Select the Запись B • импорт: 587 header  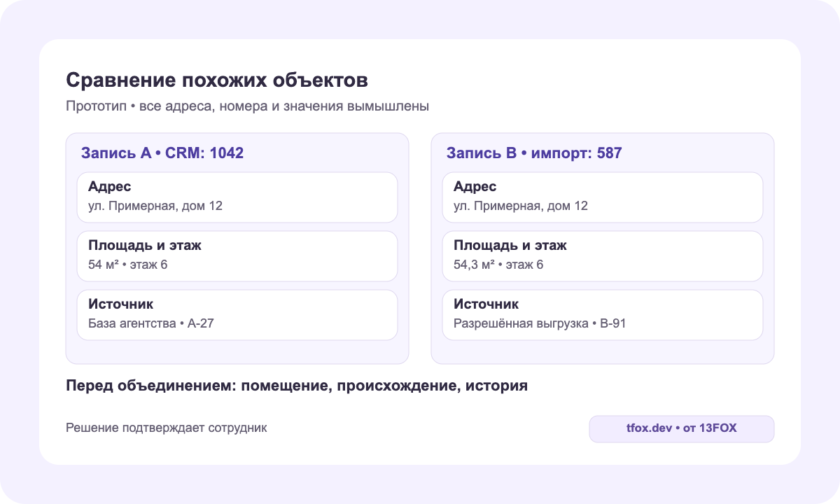534,153
